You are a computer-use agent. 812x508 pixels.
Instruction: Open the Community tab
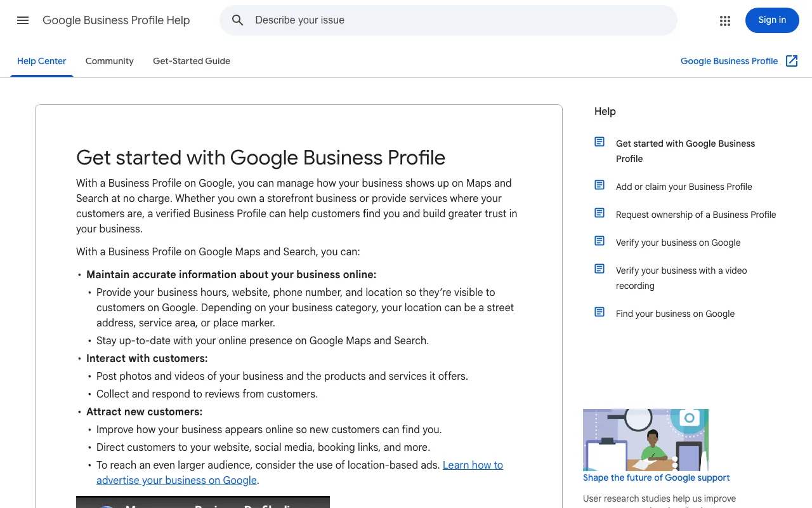110,61
